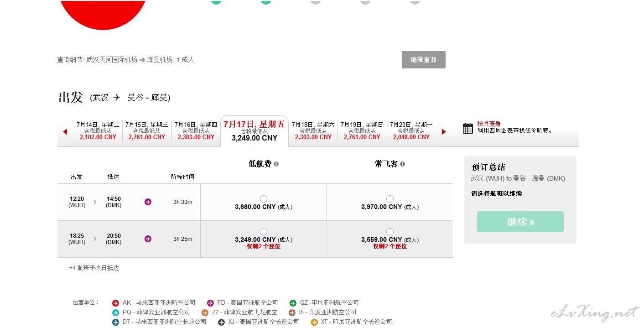Switch to July 15 Wednesday date tab
This screenshot has width=644, height=328.
pyautogui.click(x=147, y=131)
